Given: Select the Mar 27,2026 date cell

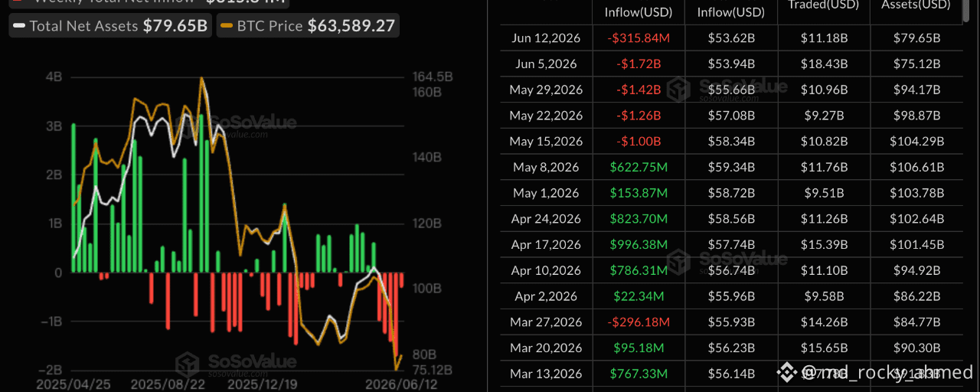Looking at the screenshot, I should (546, 322).
